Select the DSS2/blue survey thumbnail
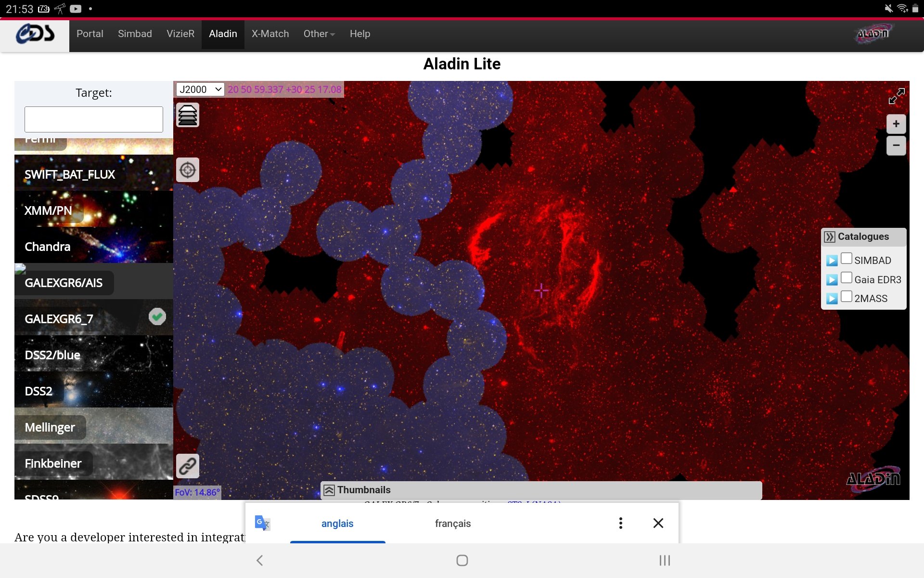This screenshot has height=578, width=924. click(94, 354)
